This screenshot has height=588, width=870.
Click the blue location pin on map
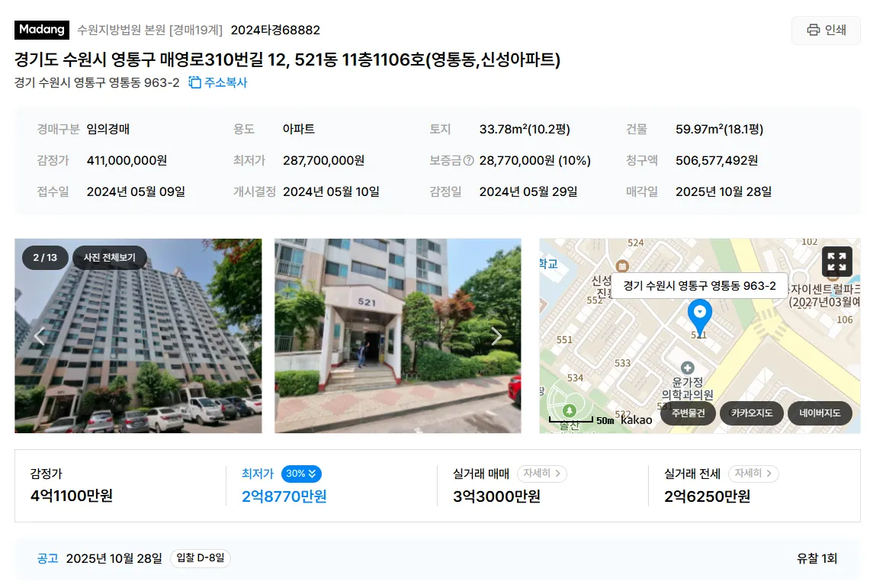pos(700,316)
